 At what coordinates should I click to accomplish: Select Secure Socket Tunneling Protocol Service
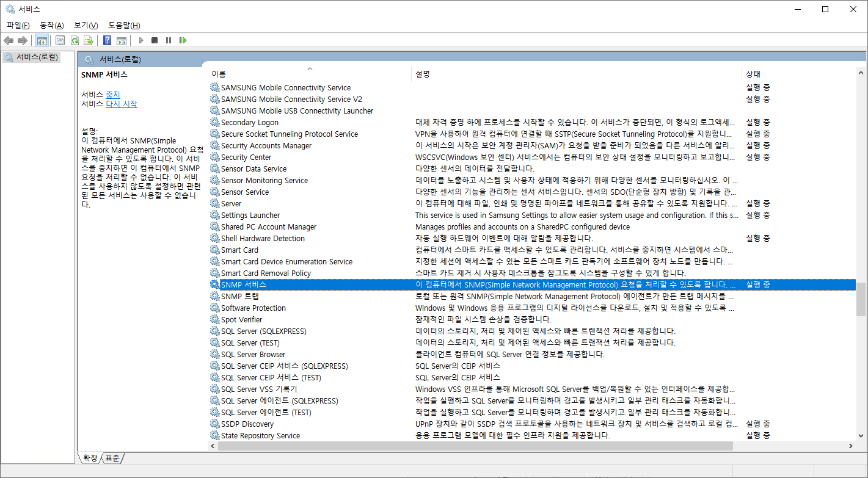click(290, 134)
